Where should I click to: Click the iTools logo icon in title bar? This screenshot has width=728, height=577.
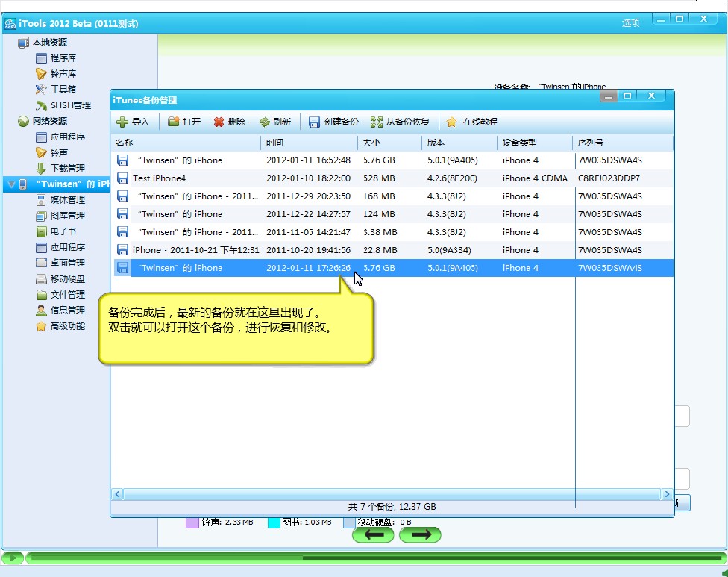coord(10,24)
